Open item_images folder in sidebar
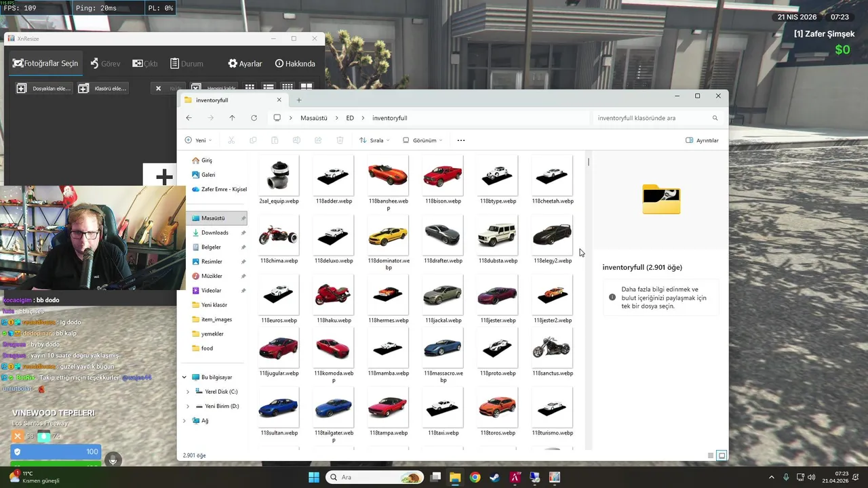This screenshot has width=868, height=488. tap(216, 319)
